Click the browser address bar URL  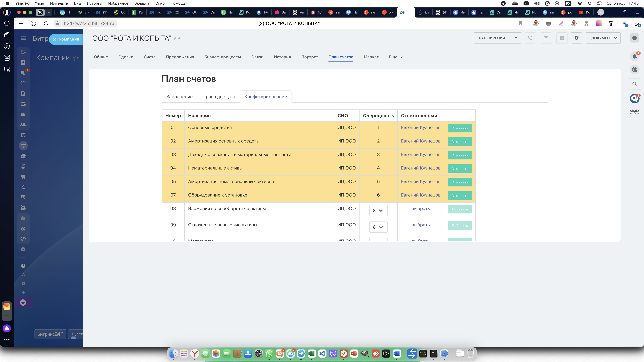pyautogui.click(x=89, y=23)
